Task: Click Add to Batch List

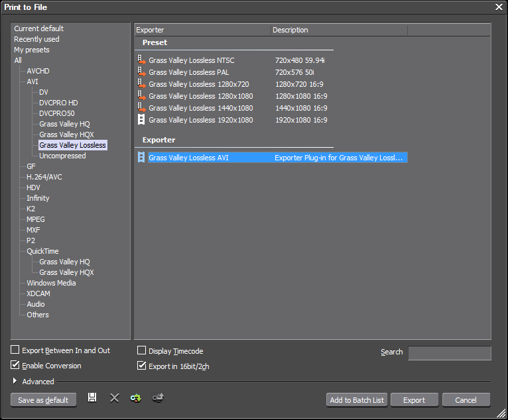Action: pyautogui.click(x=357, y=400)
